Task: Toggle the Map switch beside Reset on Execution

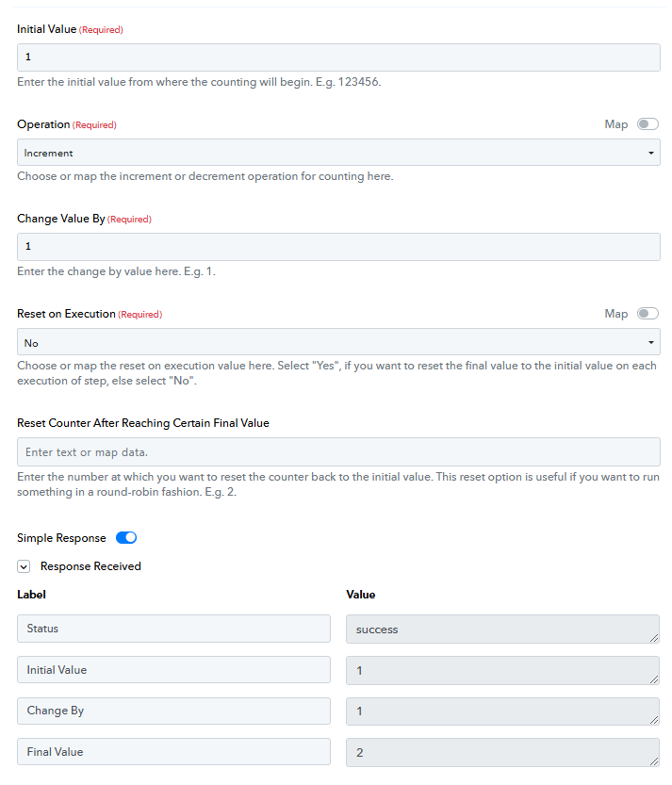Action: click(647, 314)
